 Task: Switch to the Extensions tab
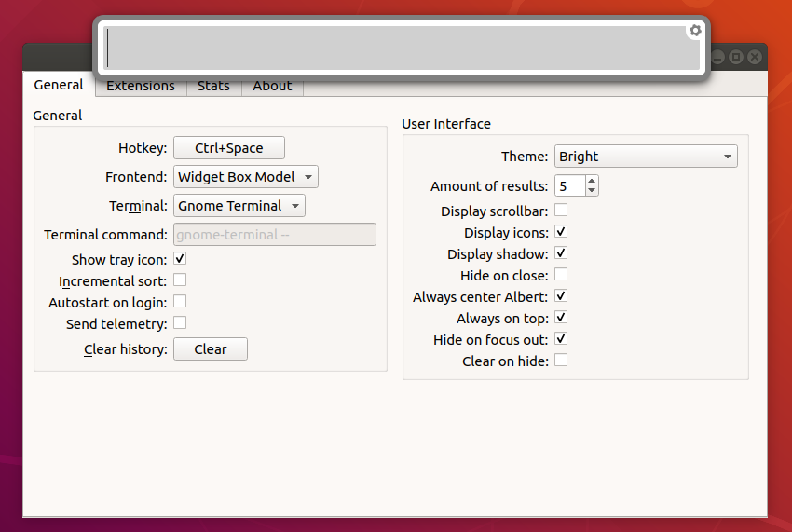pyautogui.click(x=140, y=86)
